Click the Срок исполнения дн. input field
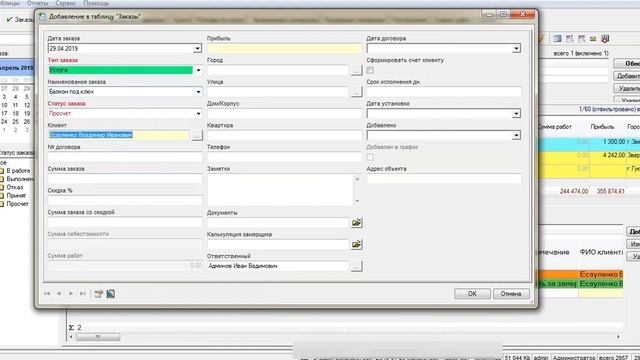The image size is (640, 360). [444, 92]
